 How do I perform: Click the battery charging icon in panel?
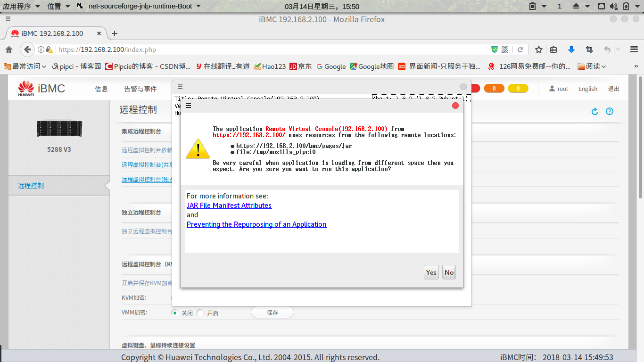(626, 6)
